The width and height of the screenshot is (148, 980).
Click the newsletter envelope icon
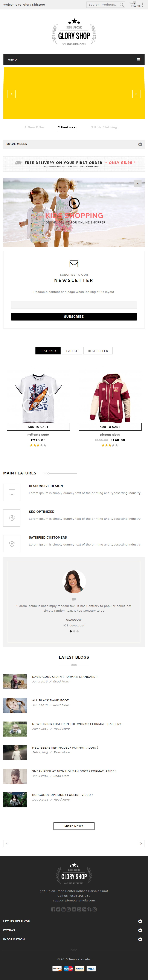pos(74,264)
